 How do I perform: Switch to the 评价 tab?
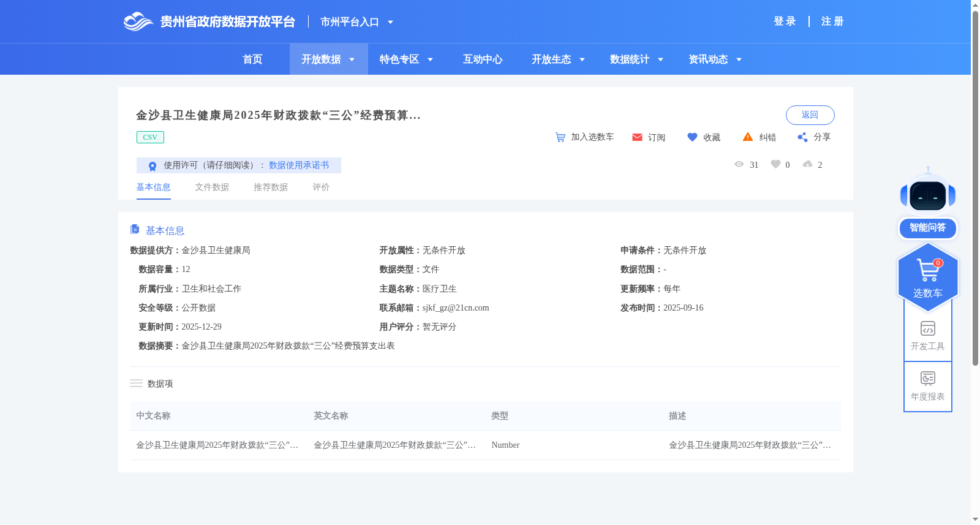321,187
